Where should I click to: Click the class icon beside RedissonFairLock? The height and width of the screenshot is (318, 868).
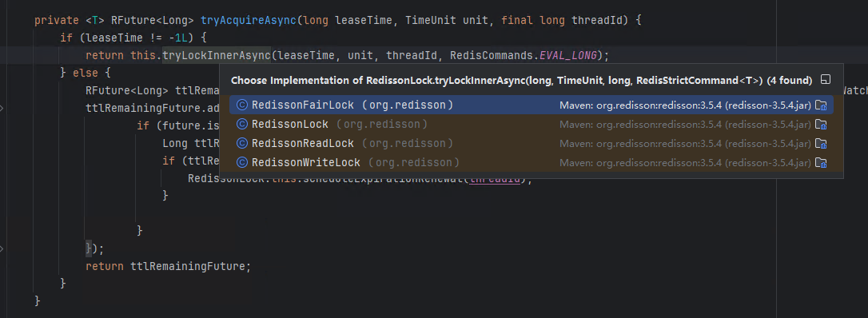pos(241,105)
